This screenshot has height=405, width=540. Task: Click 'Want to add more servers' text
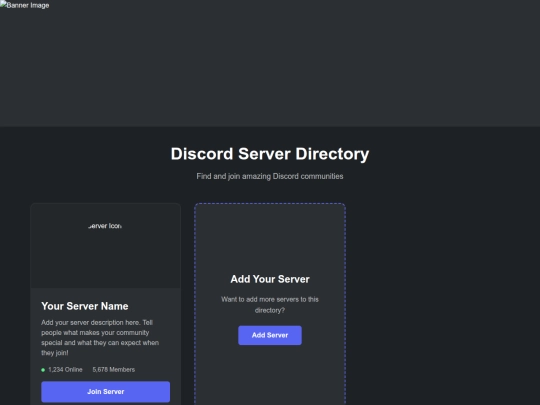[x=270, y=305]
